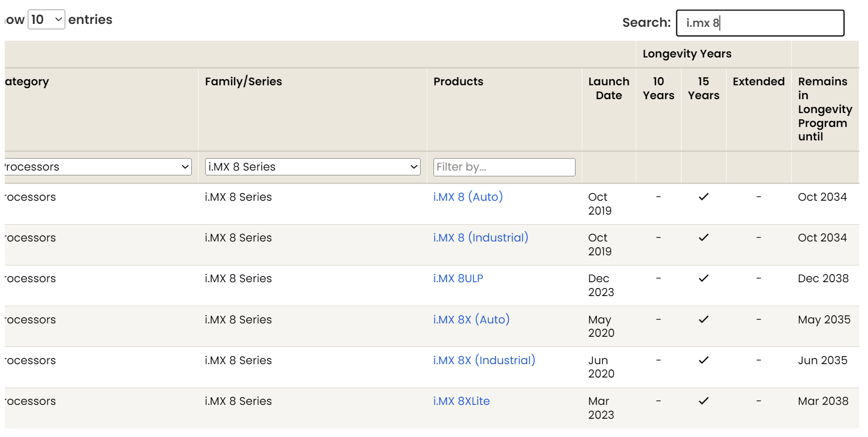Click the 15 Years checkmark for i.MX 8ULP
Image resolution: width=868 pixels, height=437 pixels.
tap(704, 278)
